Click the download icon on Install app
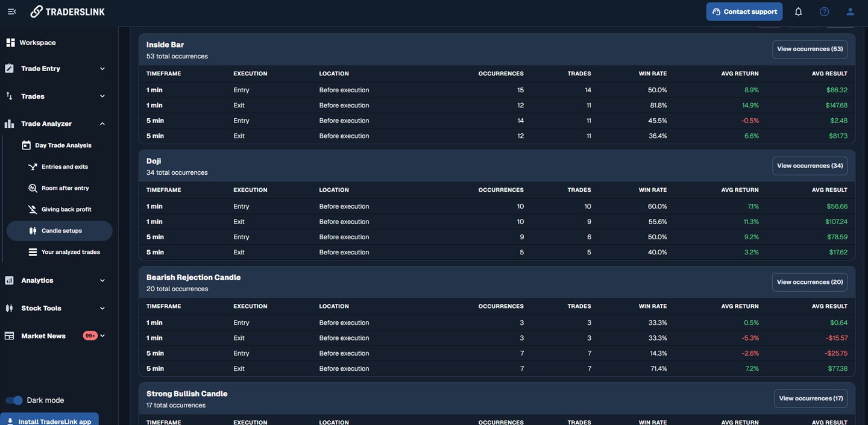 (x=10, y=421)
